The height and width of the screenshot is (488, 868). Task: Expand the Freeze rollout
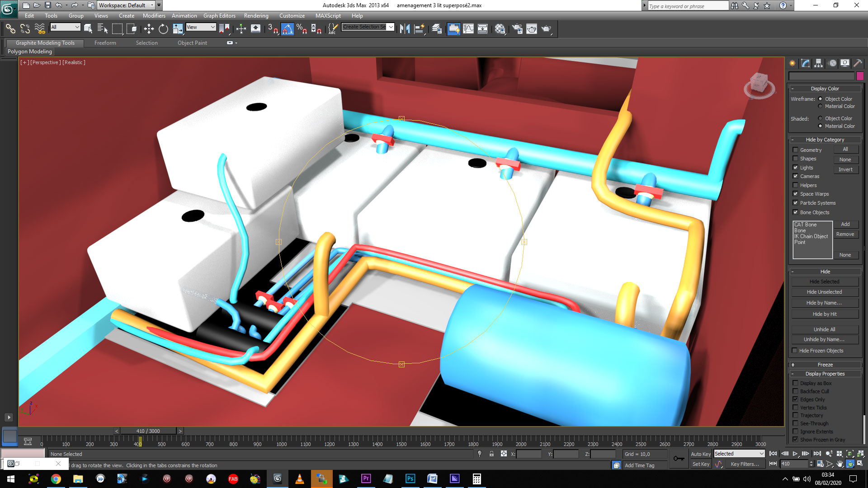coord(825,365)
